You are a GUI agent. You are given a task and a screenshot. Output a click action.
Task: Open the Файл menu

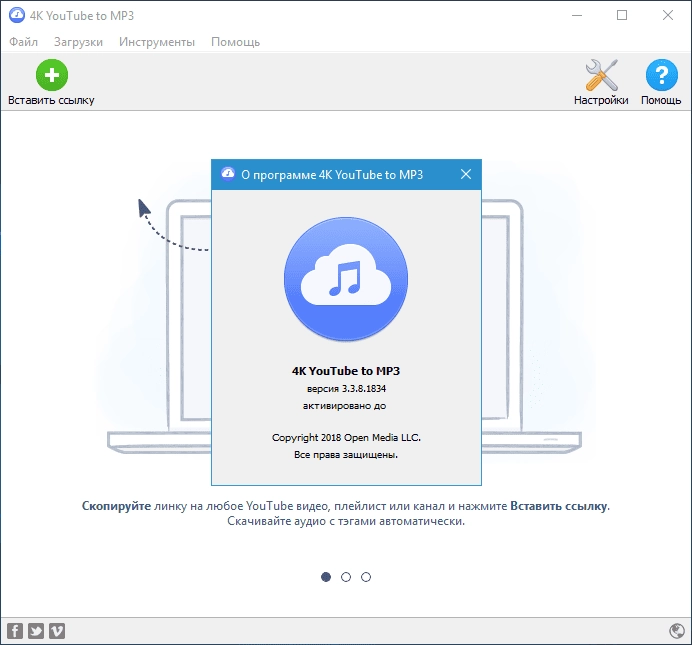23,42
